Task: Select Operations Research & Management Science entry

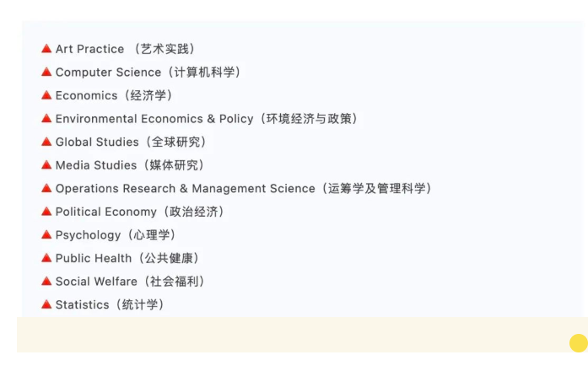Action: pos(244,189)
